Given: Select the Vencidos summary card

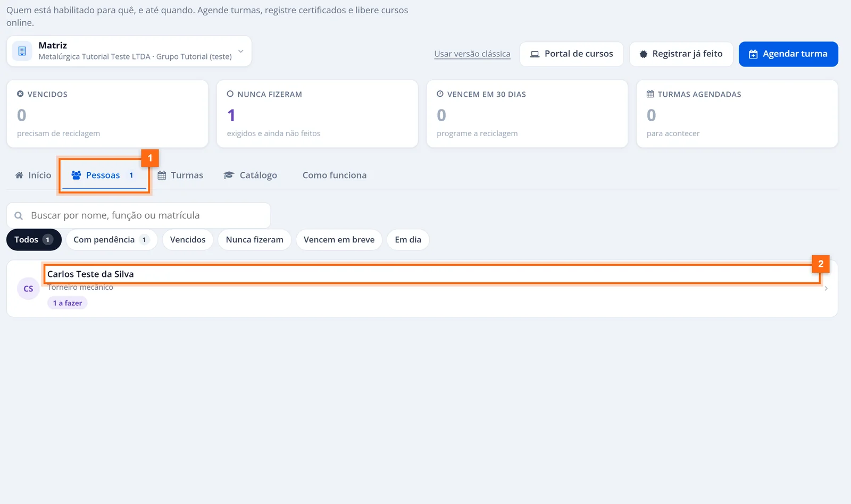Looking at the screenshot, I should click(x=107, y=114).
